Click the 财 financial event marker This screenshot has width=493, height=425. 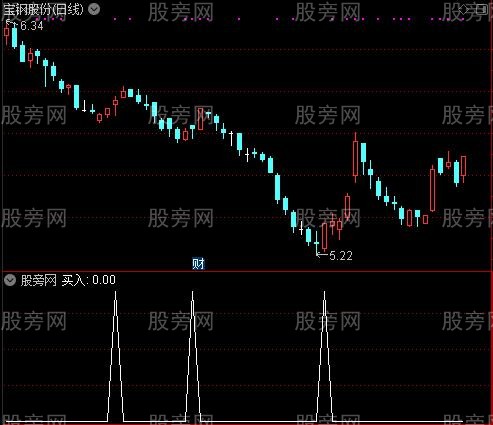pyautogui.click(x=198, y=264)
